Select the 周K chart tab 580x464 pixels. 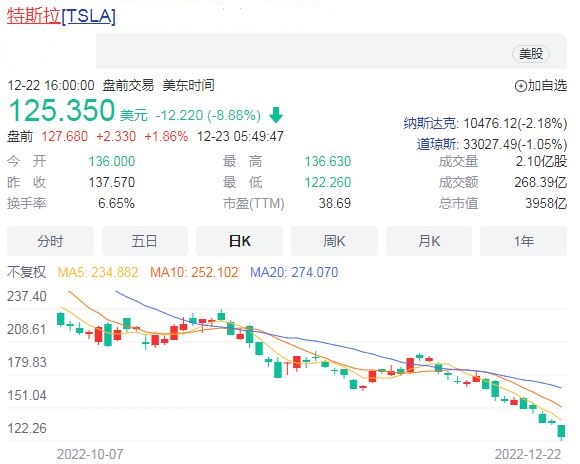334,241
